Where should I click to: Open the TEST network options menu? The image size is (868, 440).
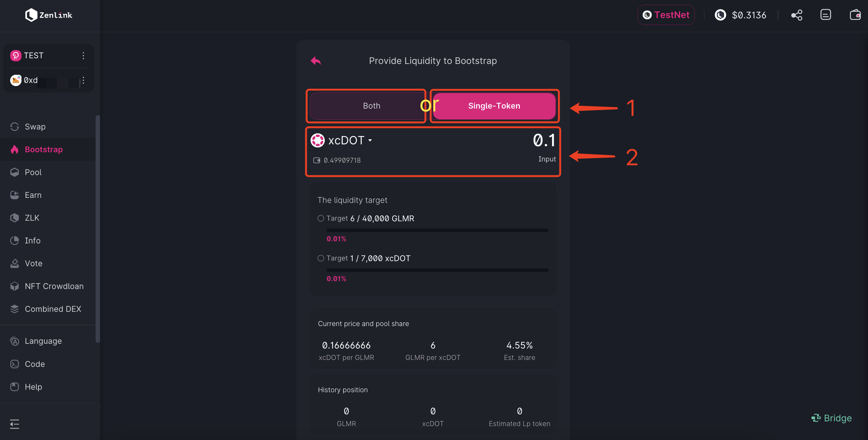click(84, 56)
